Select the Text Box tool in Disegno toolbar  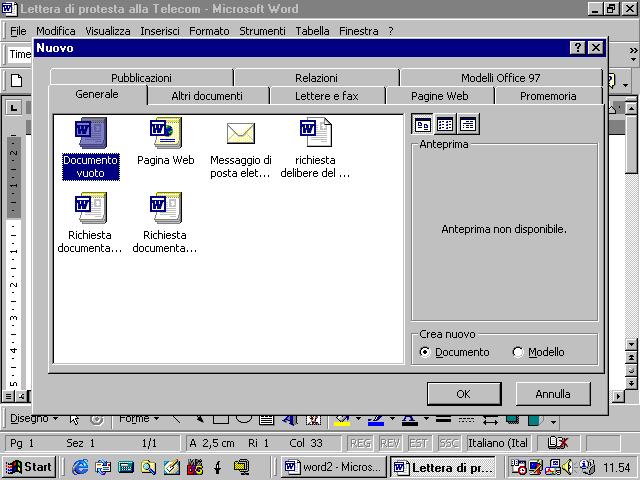tap(266, 419)
